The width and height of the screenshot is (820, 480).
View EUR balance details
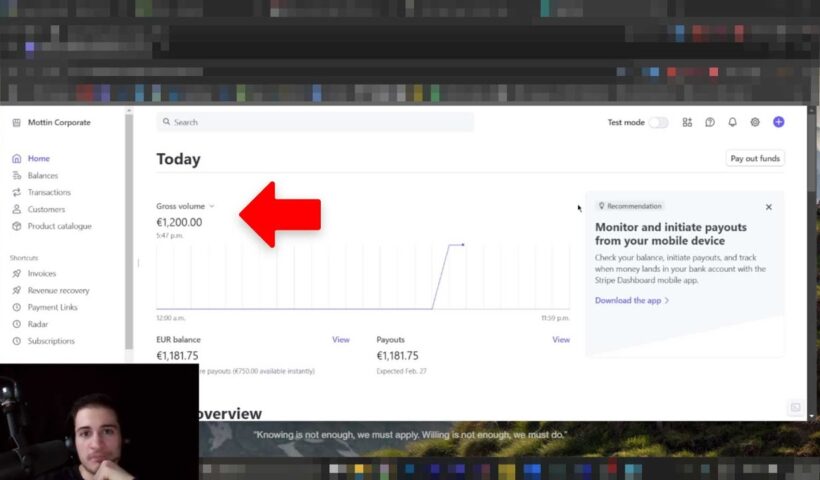340,340
